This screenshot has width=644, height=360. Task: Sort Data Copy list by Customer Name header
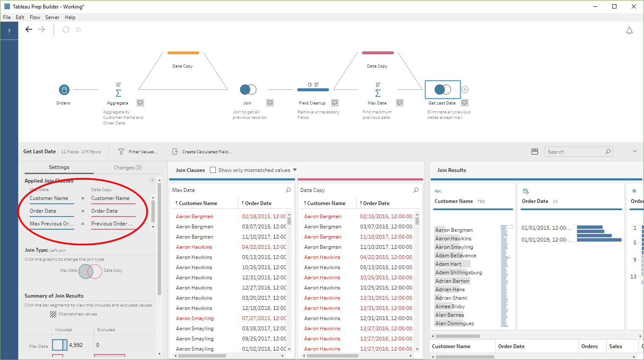click(x=326, y=203)
